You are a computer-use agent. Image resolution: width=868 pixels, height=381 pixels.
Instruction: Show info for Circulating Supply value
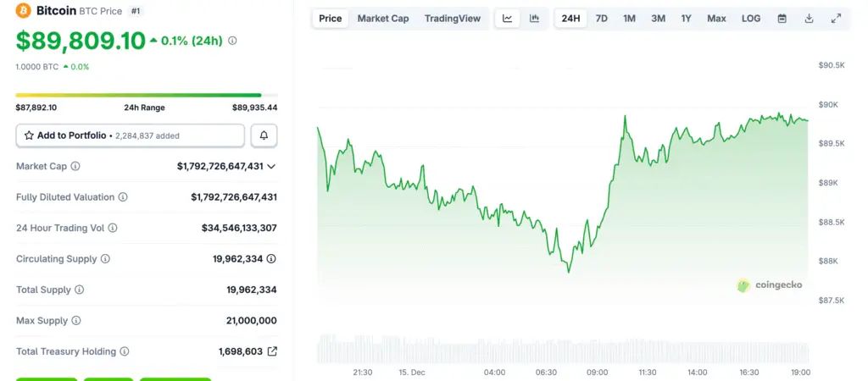point(271,259)
